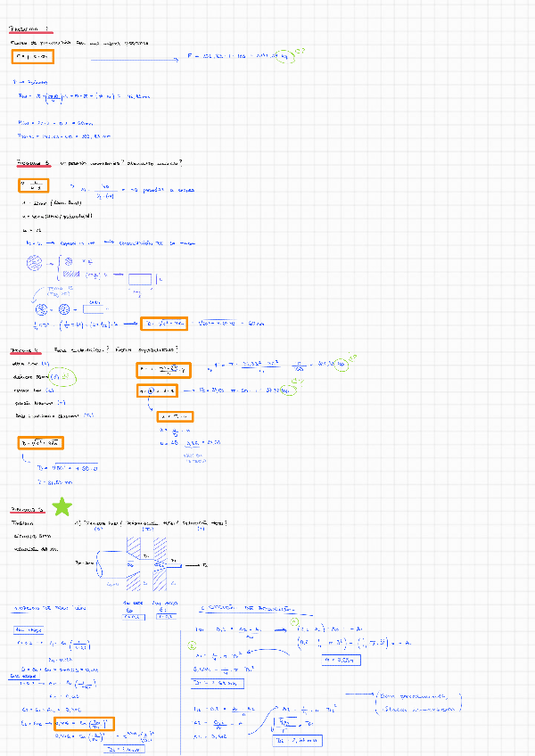Click the green circled number 1
The image size is (535, 756).
click(295, 622)
